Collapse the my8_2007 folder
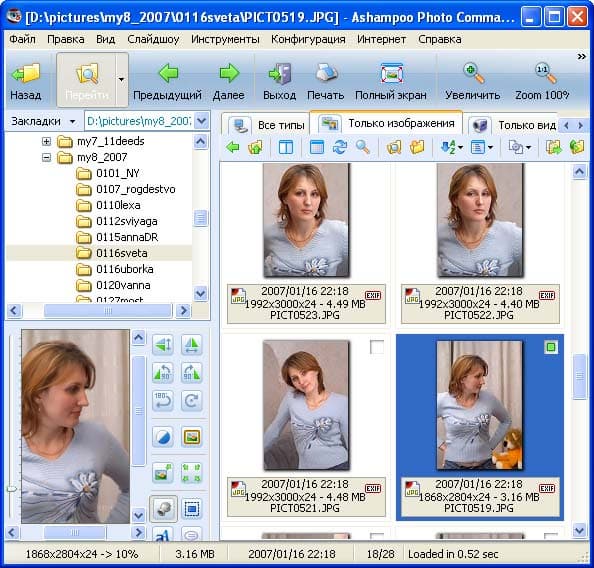This screenshot has height=568, width=594. pyautogui.click(x=46, y=157)
